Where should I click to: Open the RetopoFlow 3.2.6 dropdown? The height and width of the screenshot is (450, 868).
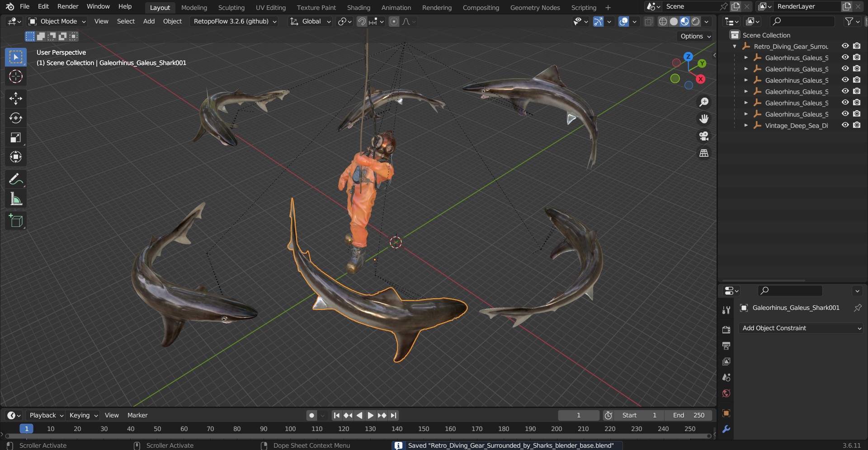(235, 21)
